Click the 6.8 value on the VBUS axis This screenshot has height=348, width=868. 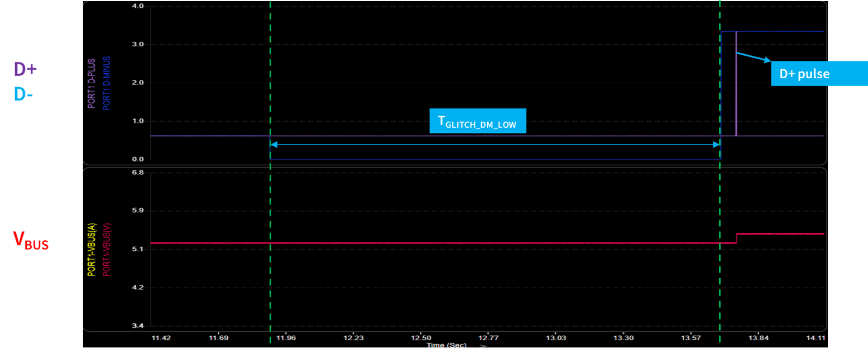(x=137, y=173)
